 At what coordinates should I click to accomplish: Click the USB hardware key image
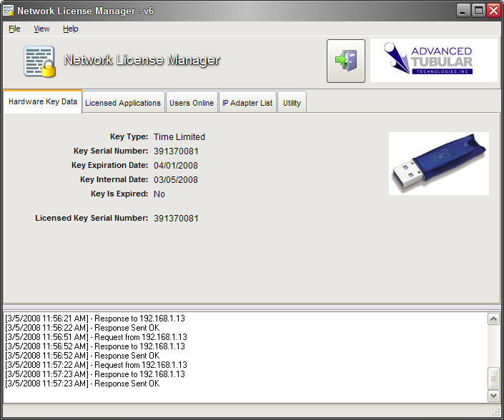pos(438,163)
